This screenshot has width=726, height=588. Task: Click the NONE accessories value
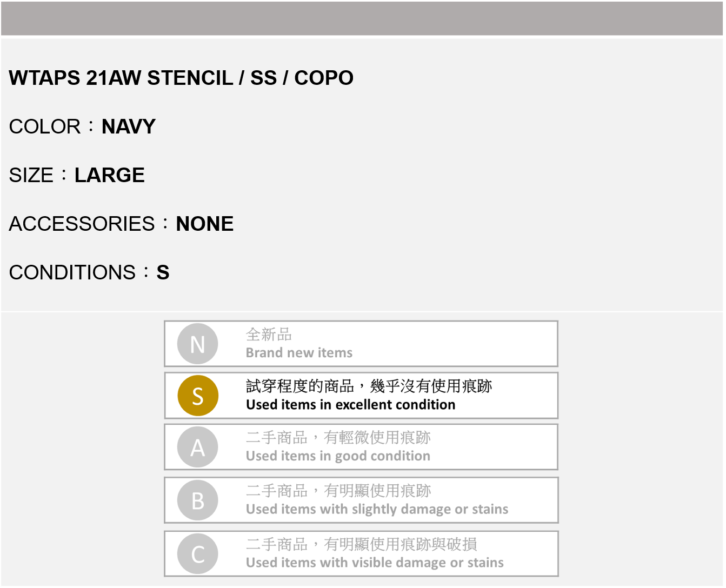(x=205, y=224)
